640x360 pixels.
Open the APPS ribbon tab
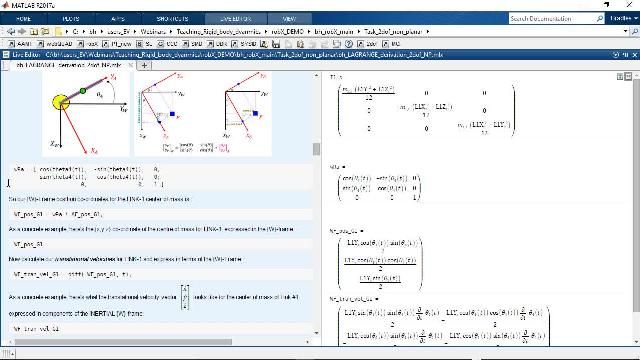[x=118, y=18]
